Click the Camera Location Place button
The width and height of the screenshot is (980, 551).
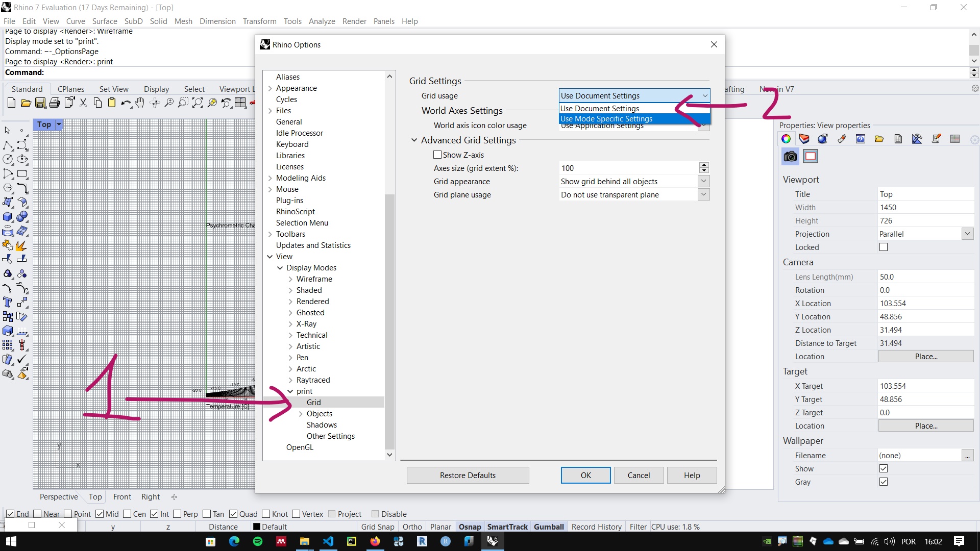pyautogui.click(x=926, y=356)
